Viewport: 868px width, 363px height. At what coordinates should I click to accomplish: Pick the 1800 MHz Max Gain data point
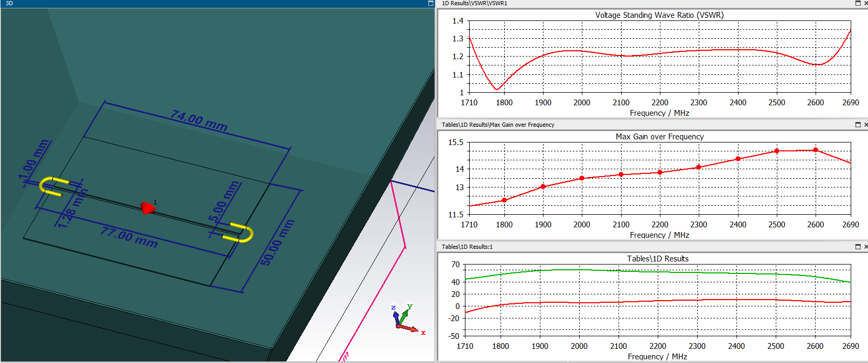(x=504, y=200)
